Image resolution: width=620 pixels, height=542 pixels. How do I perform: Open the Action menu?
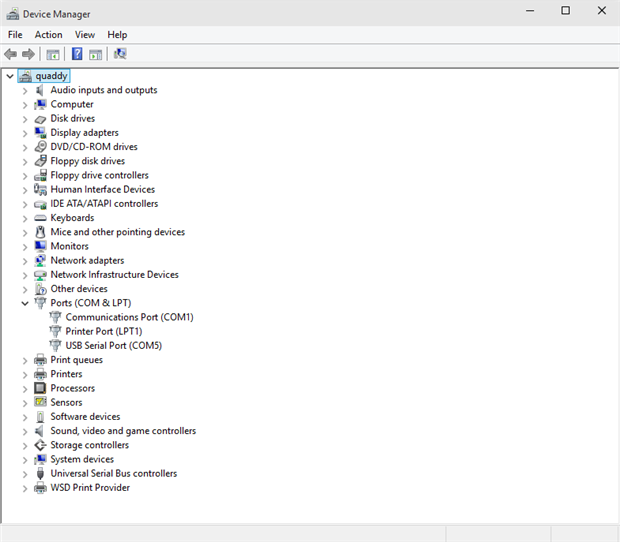point(48,35)
